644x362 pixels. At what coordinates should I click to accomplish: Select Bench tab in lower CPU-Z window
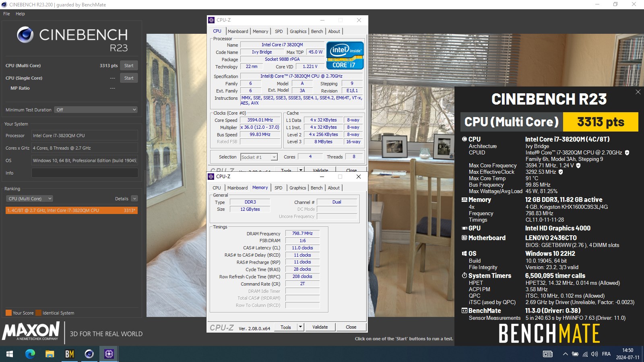pos(317,188)
